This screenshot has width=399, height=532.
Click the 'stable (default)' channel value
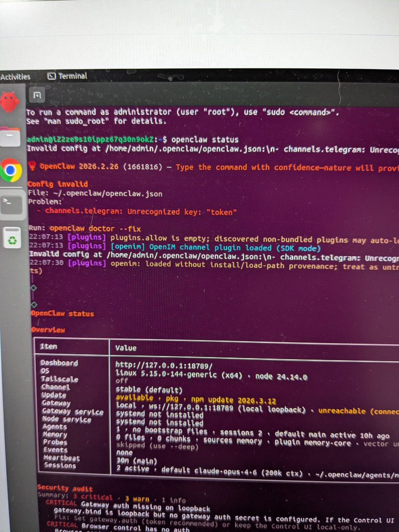[x=149, y=390]
